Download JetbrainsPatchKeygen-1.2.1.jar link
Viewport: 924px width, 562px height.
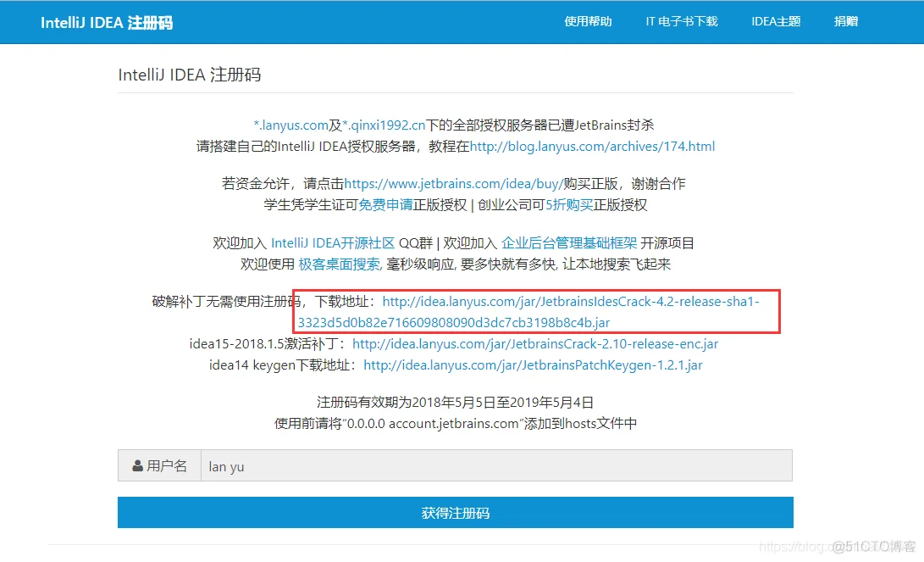point(533,365)
